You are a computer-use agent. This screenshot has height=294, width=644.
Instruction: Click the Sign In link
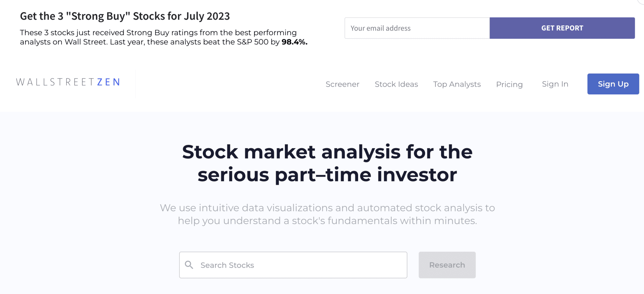pyautogui.click(x=555, y=84)
